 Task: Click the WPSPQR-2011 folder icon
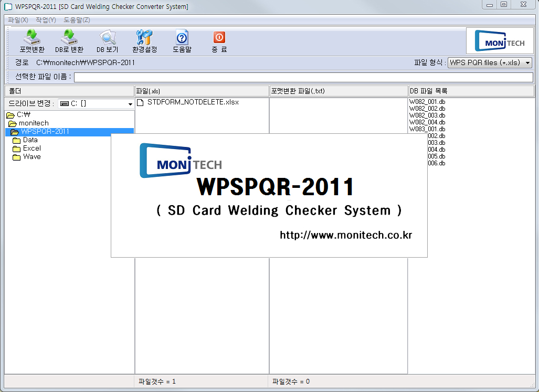pyautogui.click(x=15, y=132)
